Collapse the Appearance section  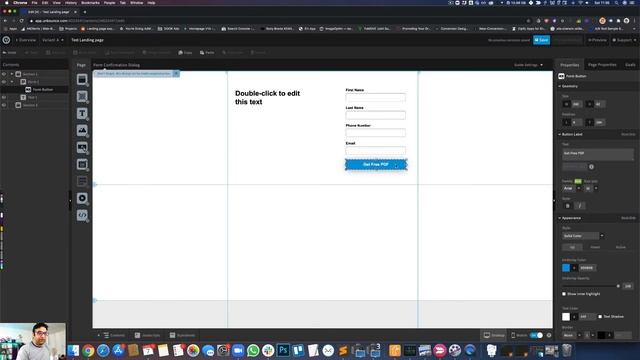(560, 218)
